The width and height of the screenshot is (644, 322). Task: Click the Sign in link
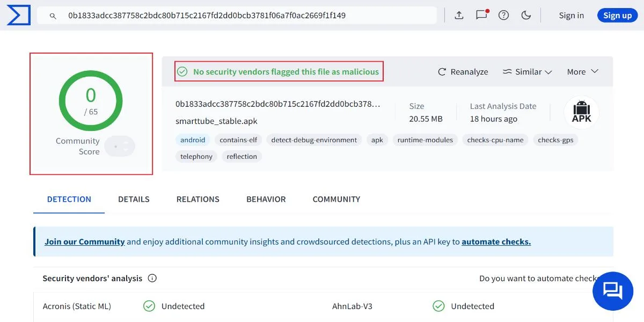tap(571, 16)
